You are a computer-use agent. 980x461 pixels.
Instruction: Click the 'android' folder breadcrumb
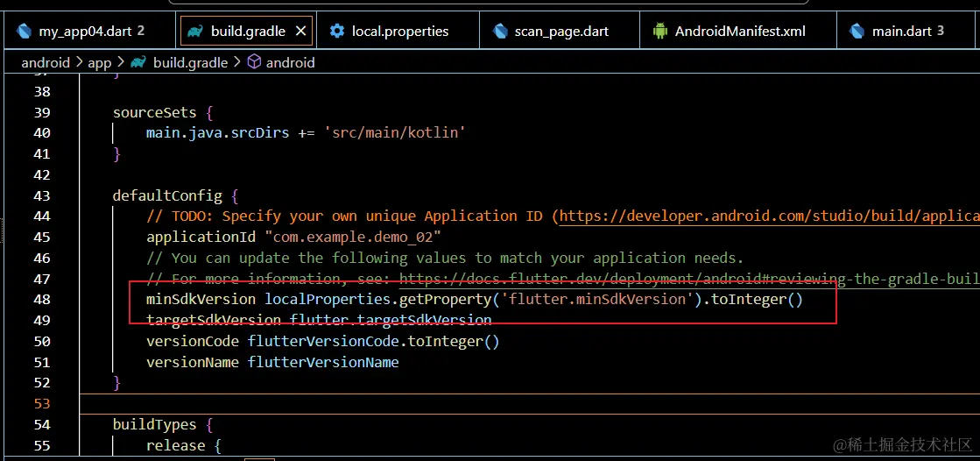point(46,62)
